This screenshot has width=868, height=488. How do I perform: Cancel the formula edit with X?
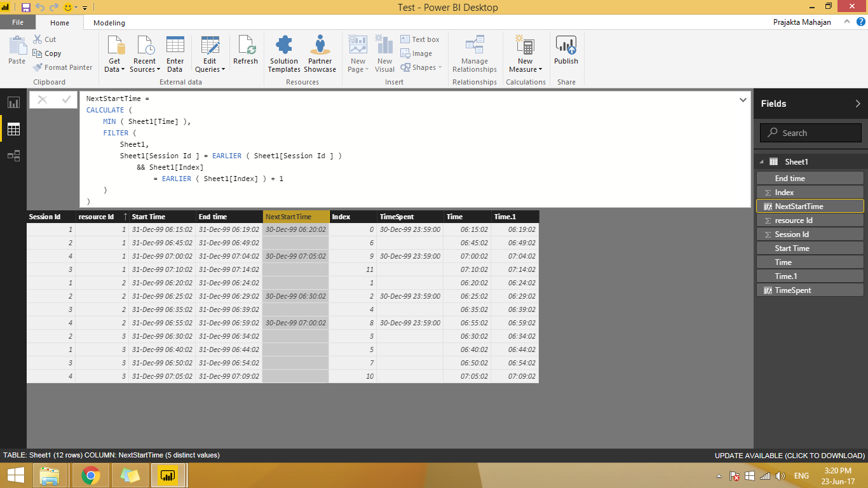[43, 100]
